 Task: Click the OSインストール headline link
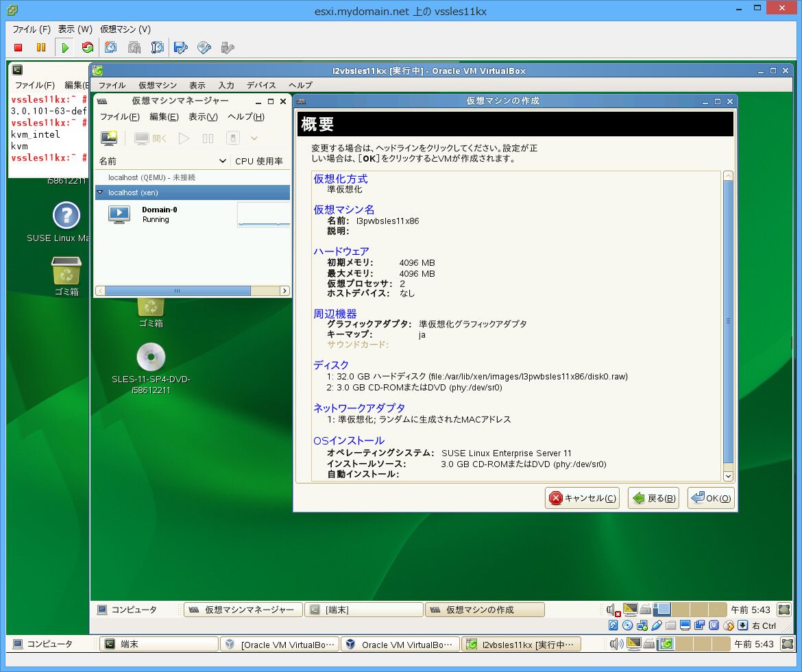[349, 440]
